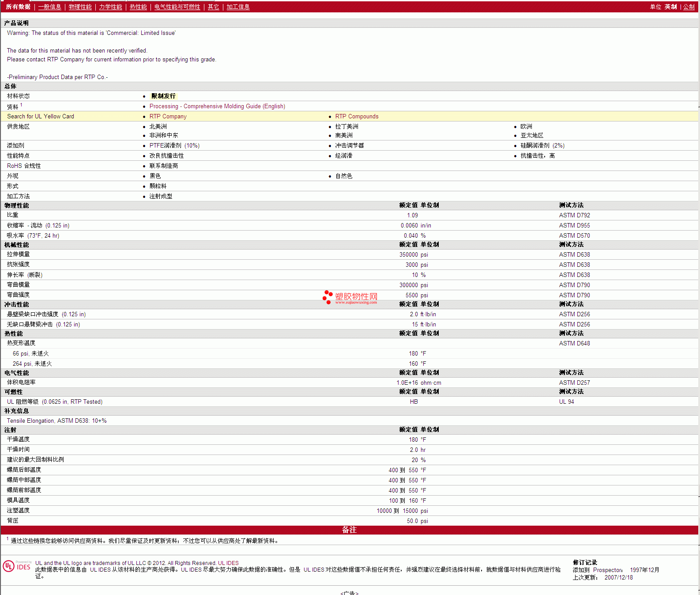Screen dimensions: 700x595
Task: Click 悬壁梁缺口冲击强度 row label
Action: tap(46, 315)
